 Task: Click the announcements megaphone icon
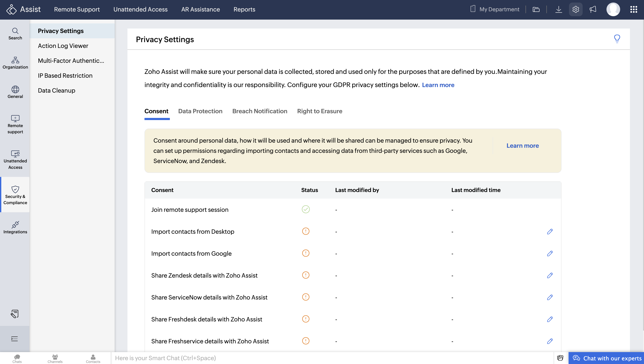593,10
